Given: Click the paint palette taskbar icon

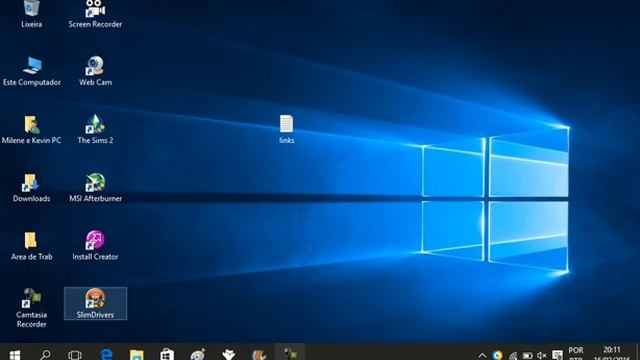Looking at the screenshot, I should pos(198,354).
